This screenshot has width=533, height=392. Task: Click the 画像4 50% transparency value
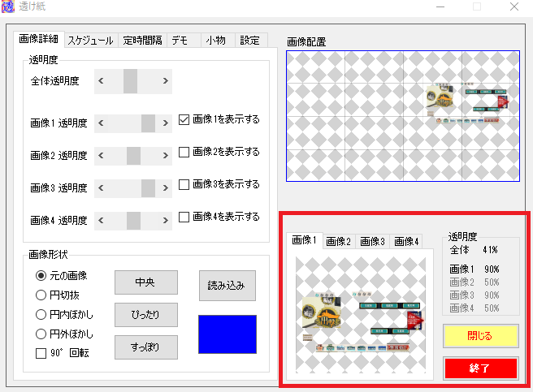click(492, 308)
